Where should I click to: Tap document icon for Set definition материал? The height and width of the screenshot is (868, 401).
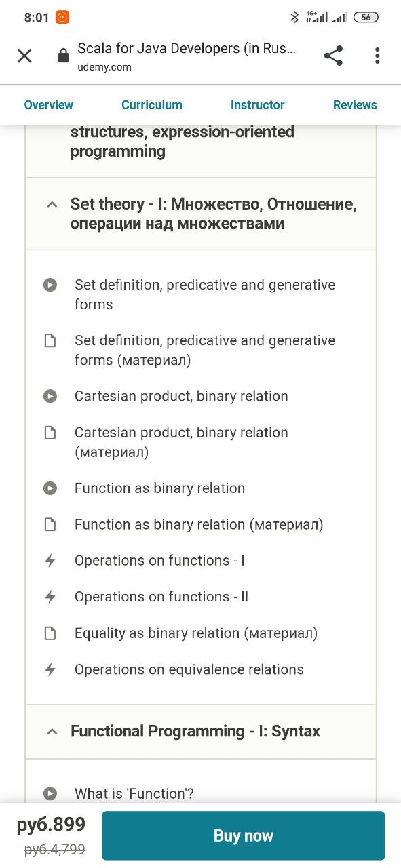(50, 340)
